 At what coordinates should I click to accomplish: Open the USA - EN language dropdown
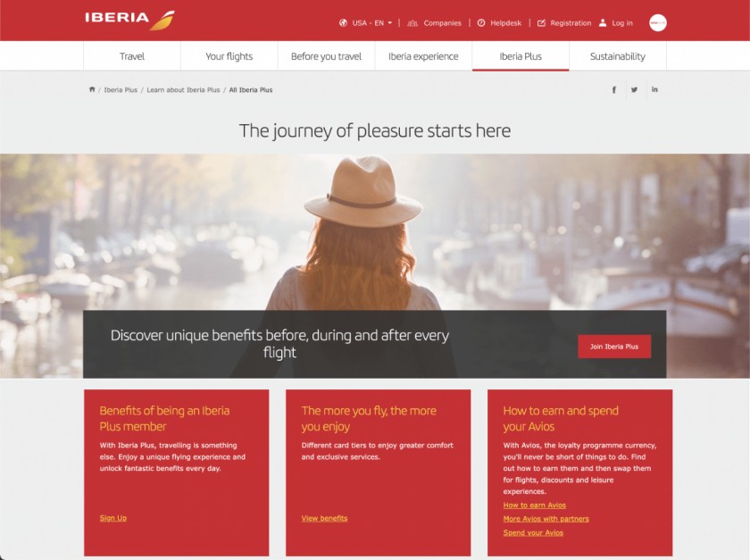click(x=372, y=23)
